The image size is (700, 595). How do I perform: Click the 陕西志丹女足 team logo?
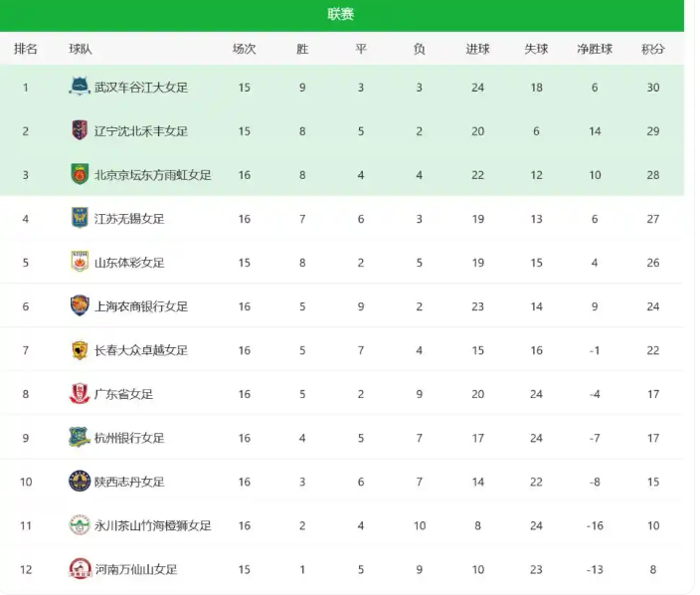79,481
